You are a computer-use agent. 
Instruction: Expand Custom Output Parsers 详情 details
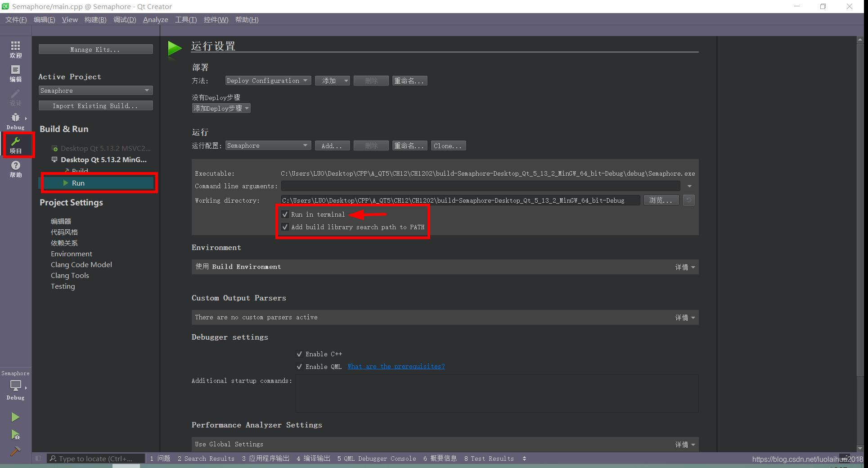click(x=685, y=318)
